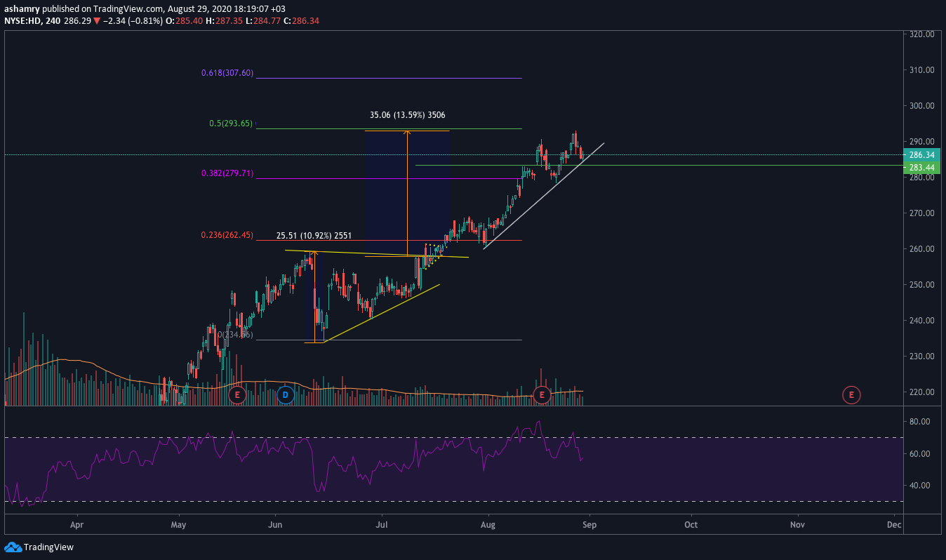Select the yellow ascending support trendline
The height and width of the screenshot is (560, 946).
coord(382,314)
